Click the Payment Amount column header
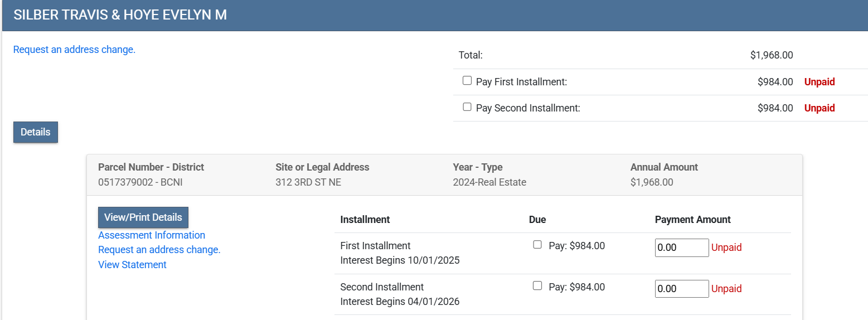The image size is (868, 320). pos(692,220)
